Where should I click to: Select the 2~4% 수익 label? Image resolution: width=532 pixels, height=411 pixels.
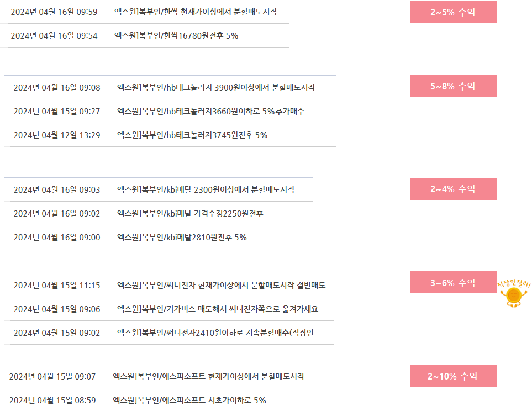coord(453,189)
